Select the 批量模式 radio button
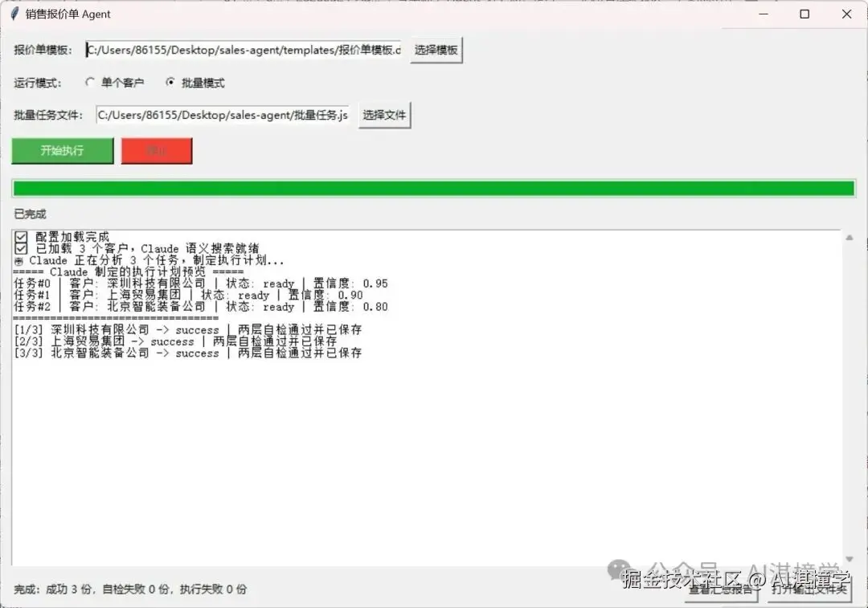 [168, 81]
